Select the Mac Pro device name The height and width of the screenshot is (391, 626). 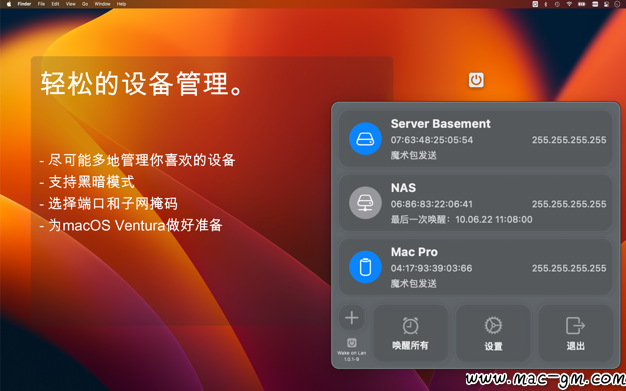click(x=414, y=252)
